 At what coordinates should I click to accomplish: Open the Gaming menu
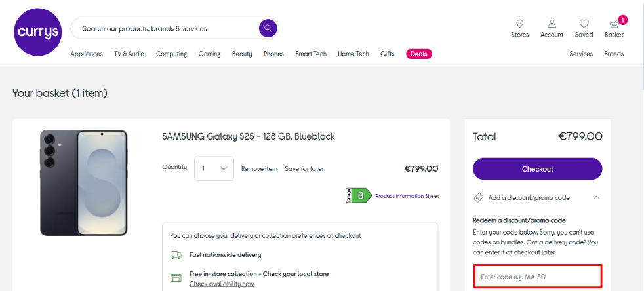[209, 54]
